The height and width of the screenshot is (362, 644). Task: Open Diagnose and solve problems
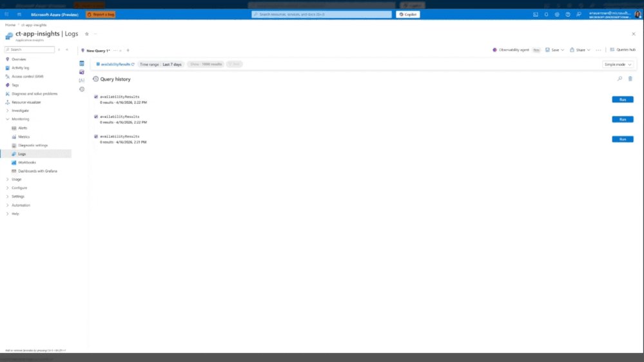pos(35,94)
